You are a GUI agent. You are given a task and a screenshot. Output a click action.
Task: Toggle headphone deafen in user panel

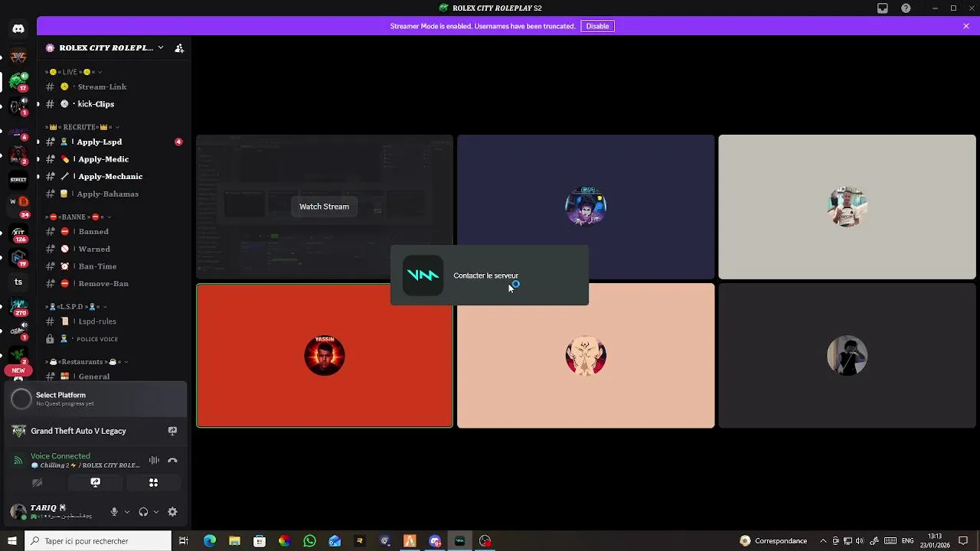tap(143, 512)
